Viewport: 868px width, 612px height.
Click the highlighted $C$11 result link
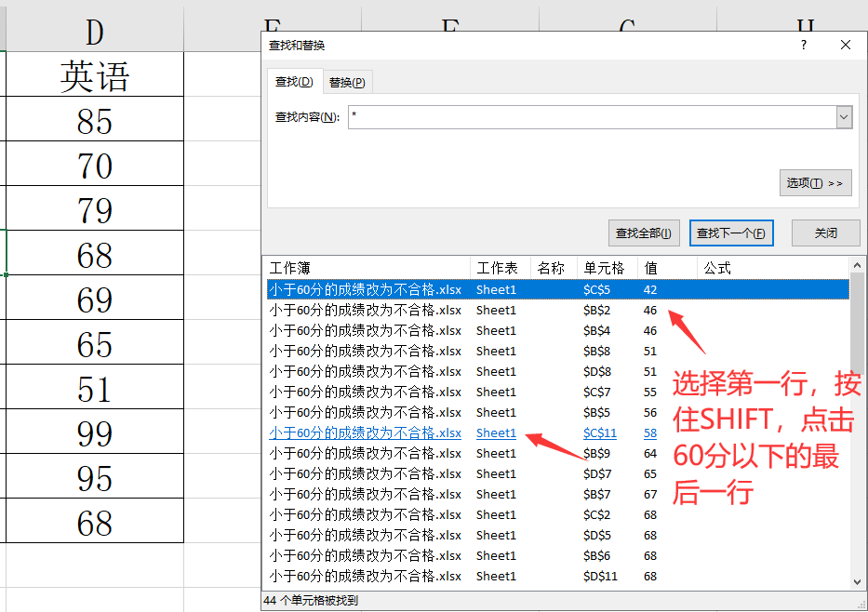click(x=599, y=432)
